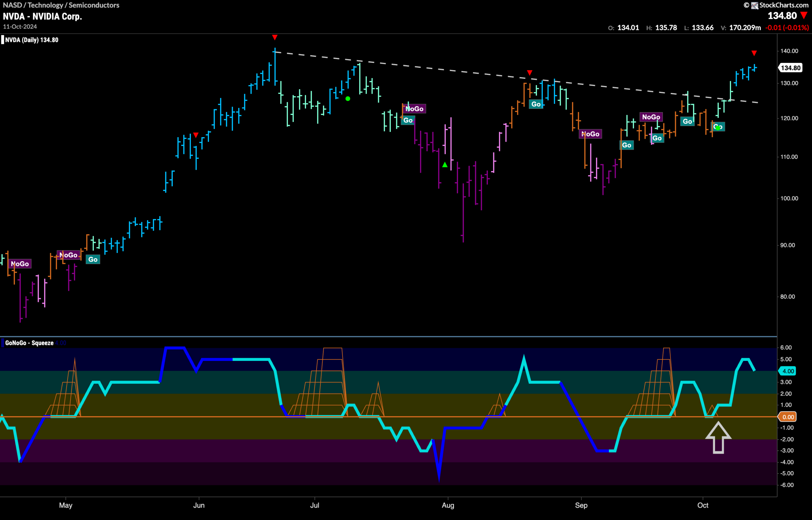
Task: Click the NoGo label in early September
Action: pos(590,134)
